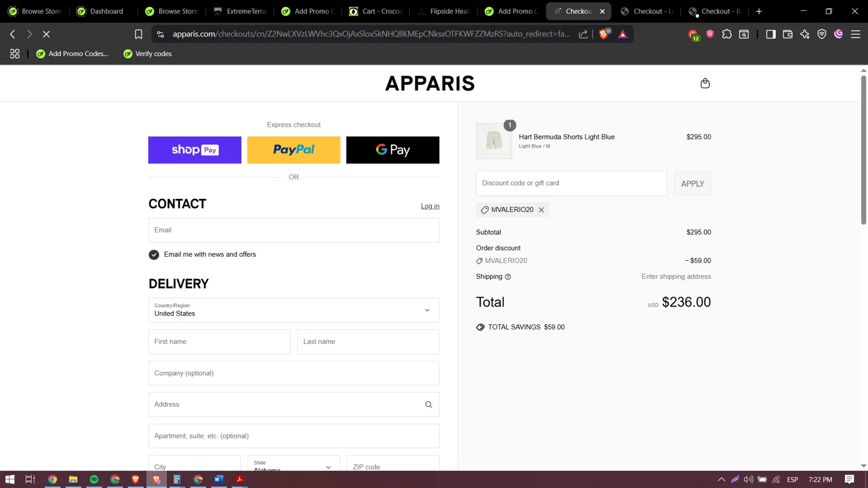The width and height of the screenshot is (868, 488).
Task: Open Windows Start menu
Action: (10, 479)
